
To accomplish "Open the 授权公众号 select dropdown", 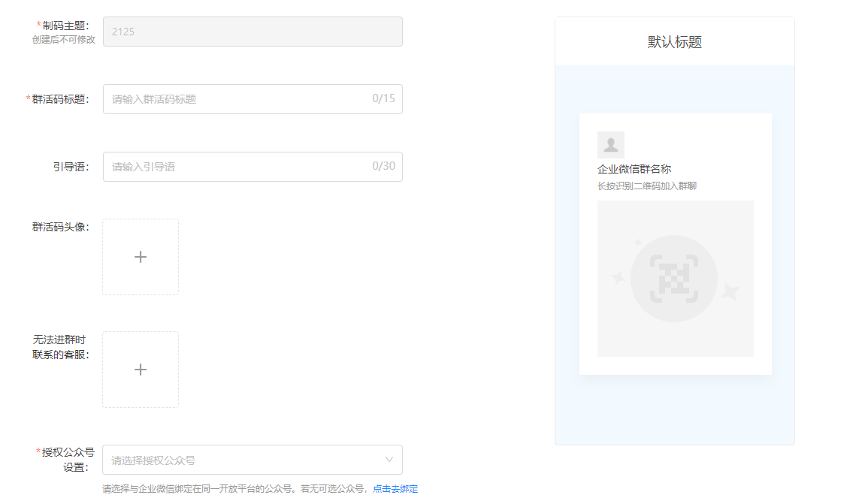I will [253, 460].
